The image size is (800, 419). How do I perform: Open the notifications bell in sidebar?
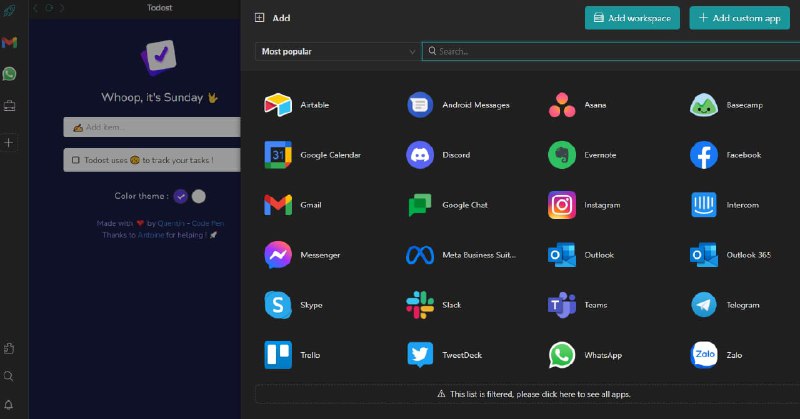pos(9,405)
